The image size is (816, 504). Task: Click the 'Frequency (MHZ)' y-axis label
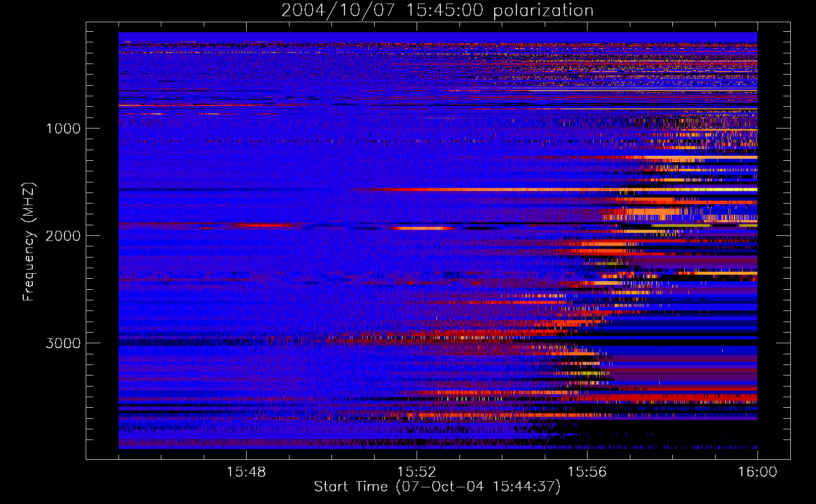(x=29, y=242)
